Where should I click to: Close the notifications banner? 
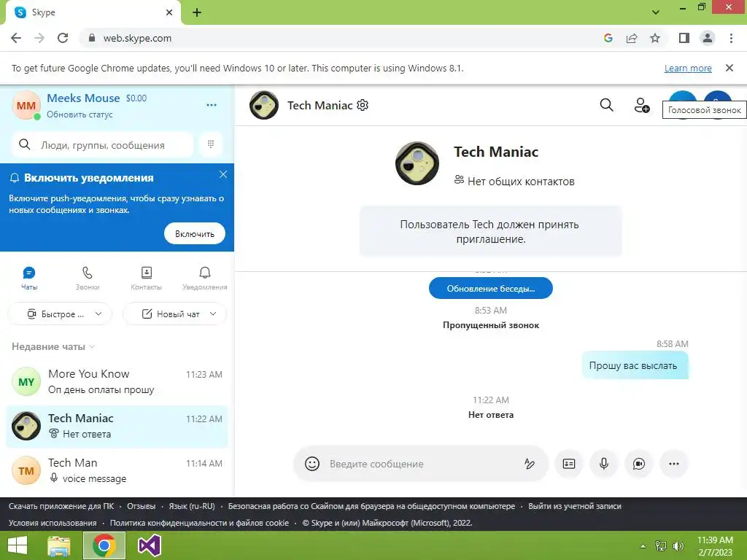coord(223,174)
